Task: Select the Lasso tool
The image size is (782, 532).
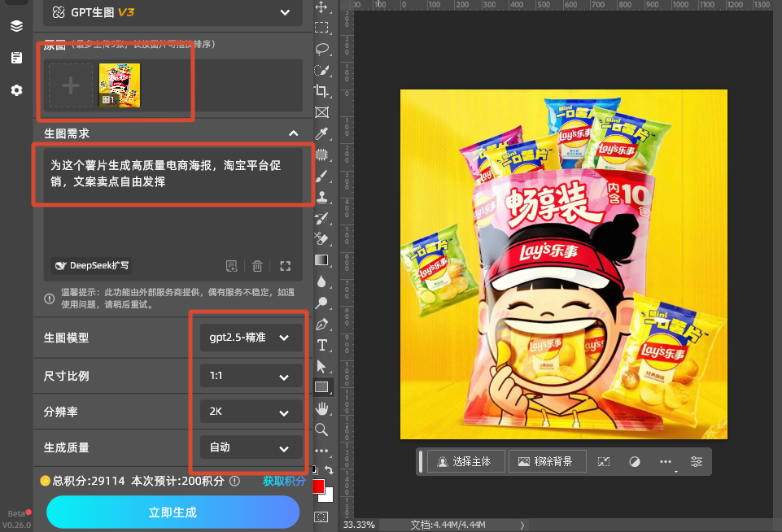Action: click(321, 49)
